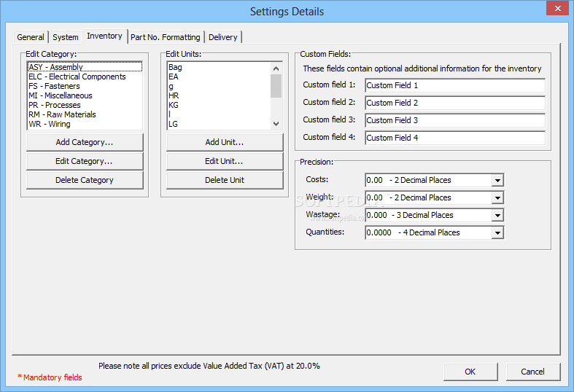Select LG unit

[x=219, y=124]
